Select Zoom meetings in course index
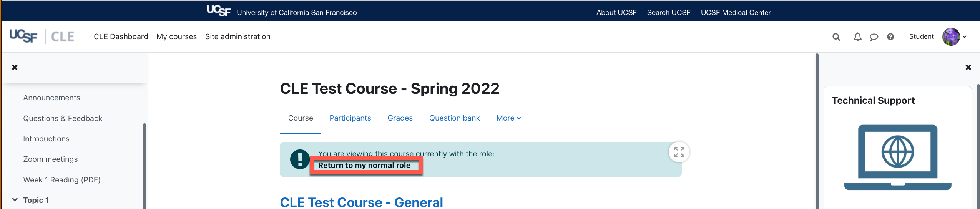 (50, 159)
